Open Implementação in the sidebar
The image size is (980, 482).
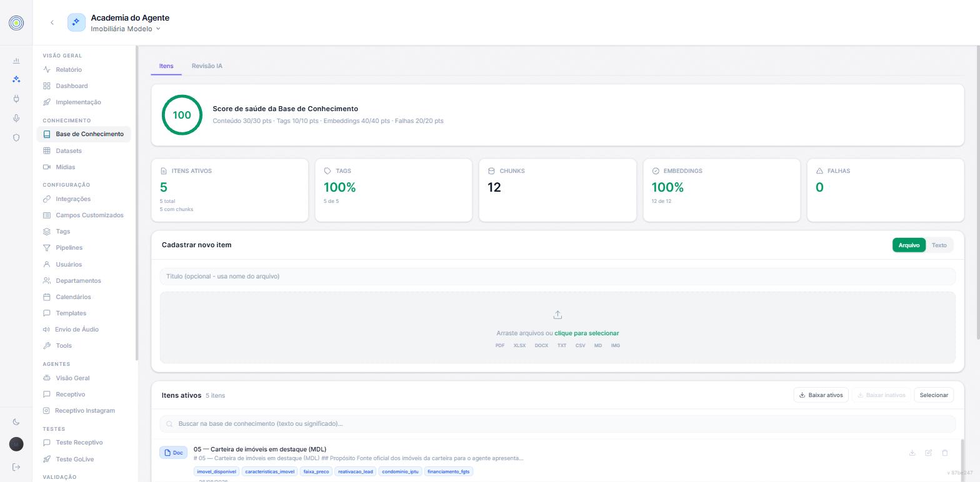tap(78, 102)
